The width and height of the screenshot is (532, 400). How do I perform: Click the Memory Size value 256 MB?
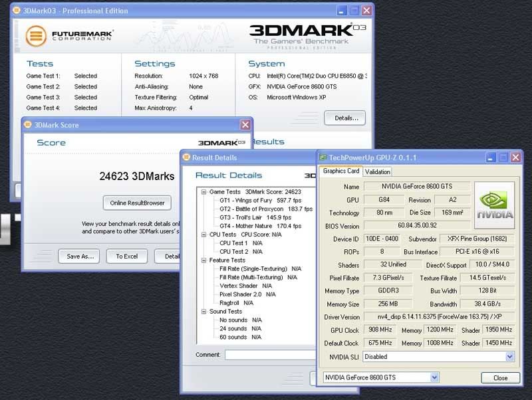pyautogui.click(x=388, y=304)
